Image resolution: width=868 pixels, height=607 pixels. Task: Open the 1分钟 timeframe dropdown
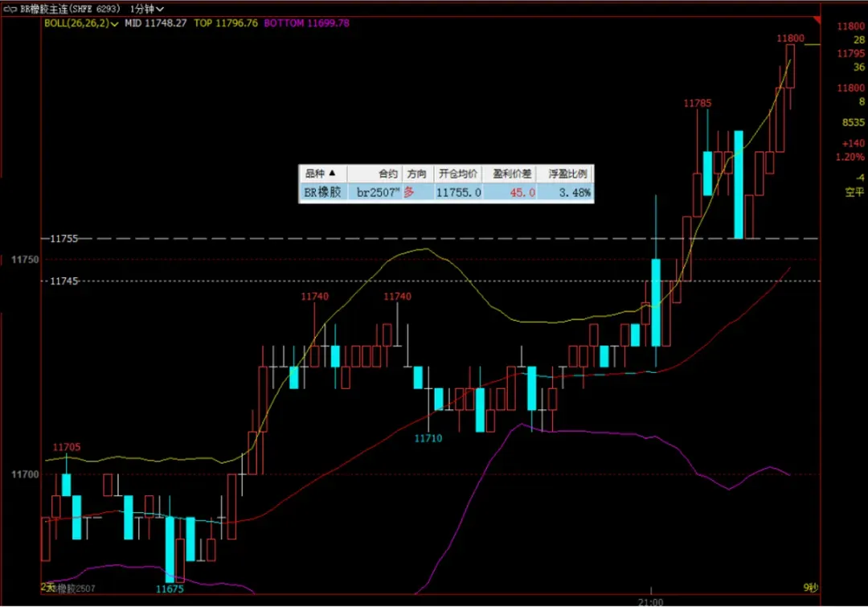[x=147, y=9]
